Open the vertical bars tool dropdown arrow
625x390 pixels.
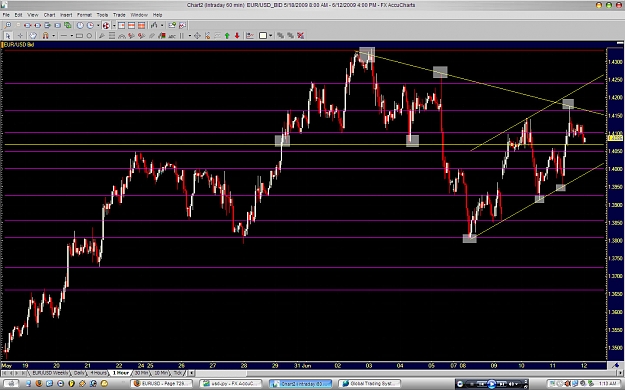click(190, 36)
